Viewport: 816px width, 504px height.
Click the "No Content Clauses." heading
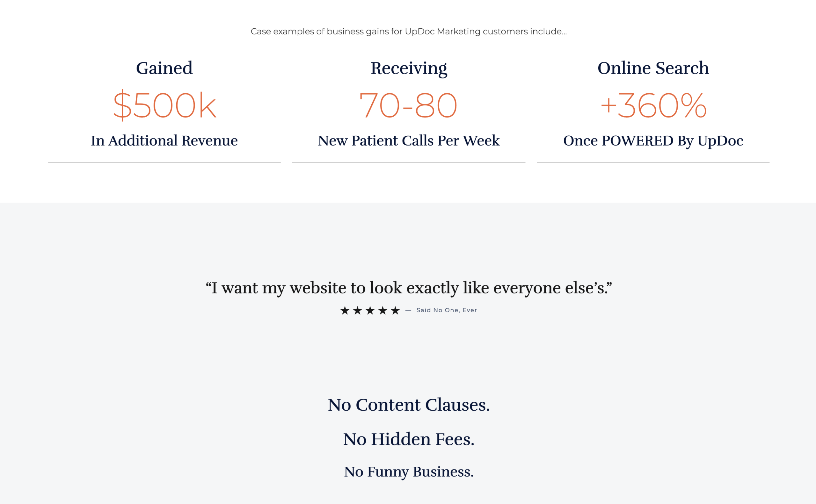(x=409, y=405)
